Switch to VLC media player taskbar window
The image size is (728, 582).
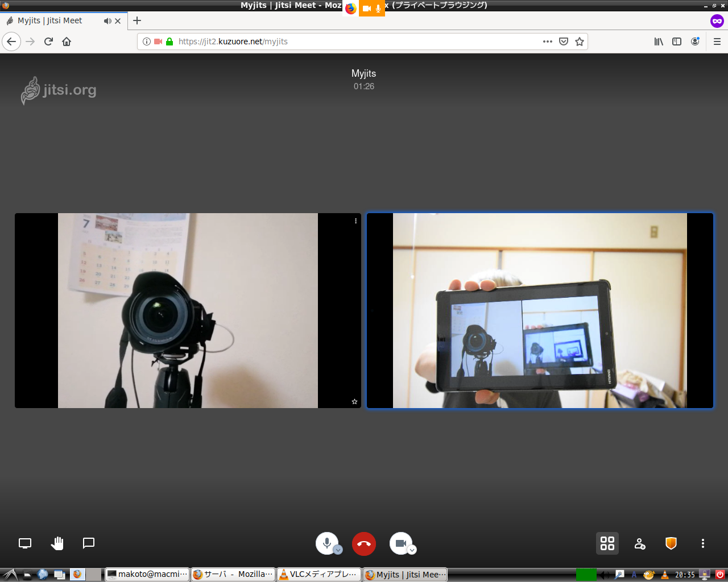click(319, 575)
